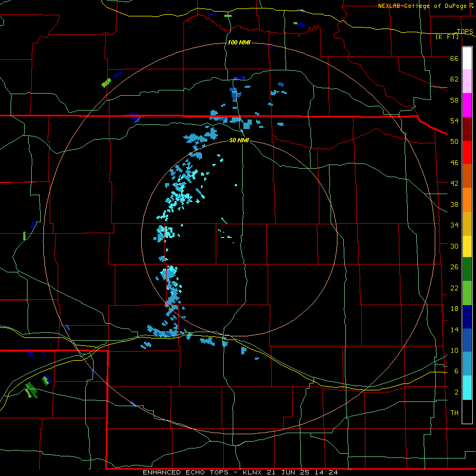The width and height of the screenshot is (476, 476).
Task: Click the "NEXLAB-College of DuPage" header text
Action: tap(422, 6)
